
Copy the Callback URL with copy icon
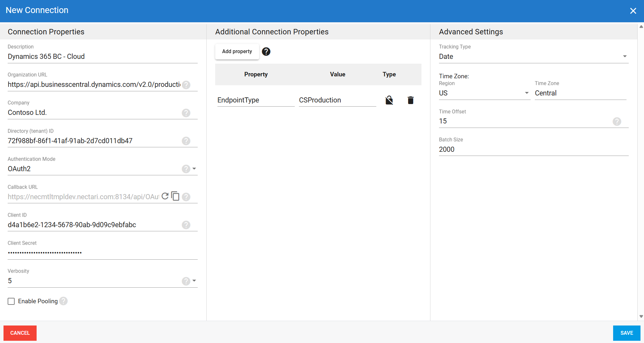coord(175,196)
